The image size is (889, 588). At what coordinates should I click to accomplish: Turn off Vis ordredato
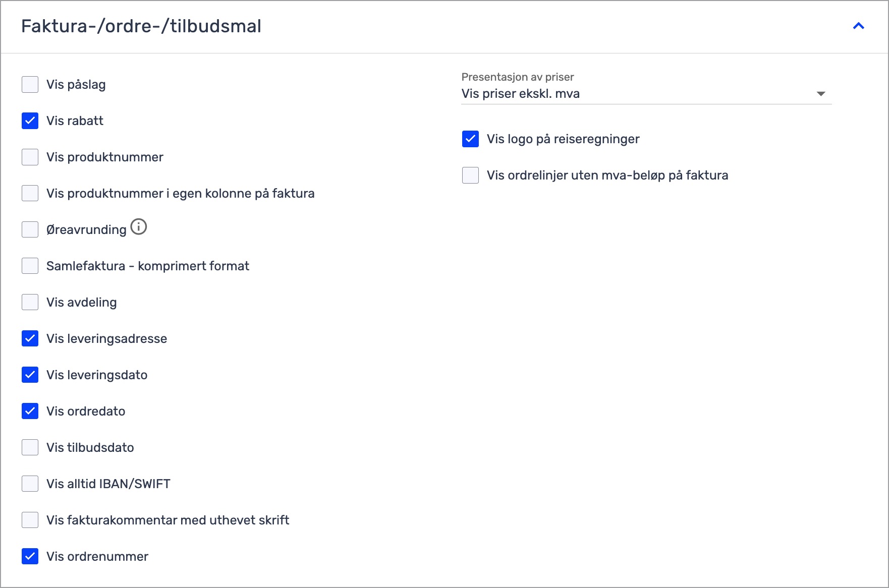click(30, 411)
